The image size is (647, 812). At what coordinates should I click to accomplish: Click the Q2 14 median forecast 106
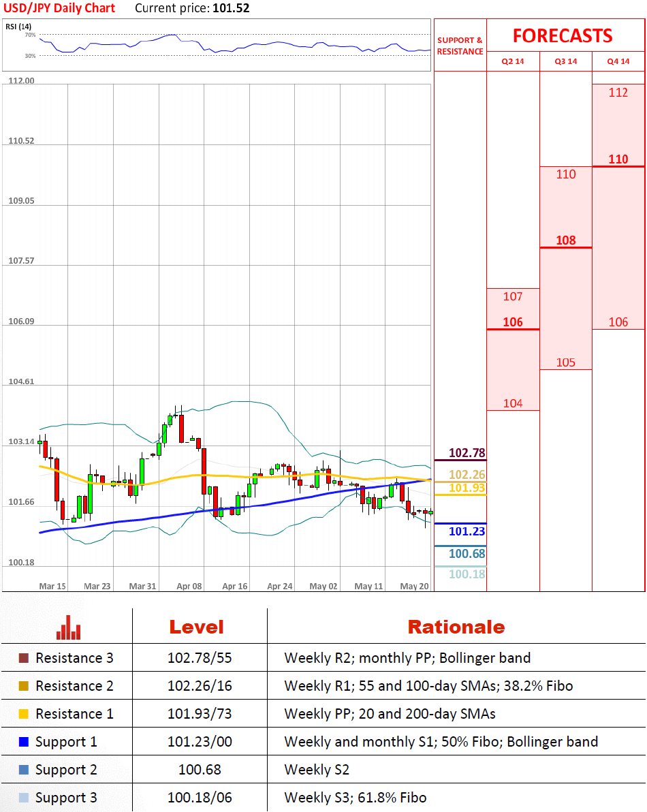click(x=513, y=322)
